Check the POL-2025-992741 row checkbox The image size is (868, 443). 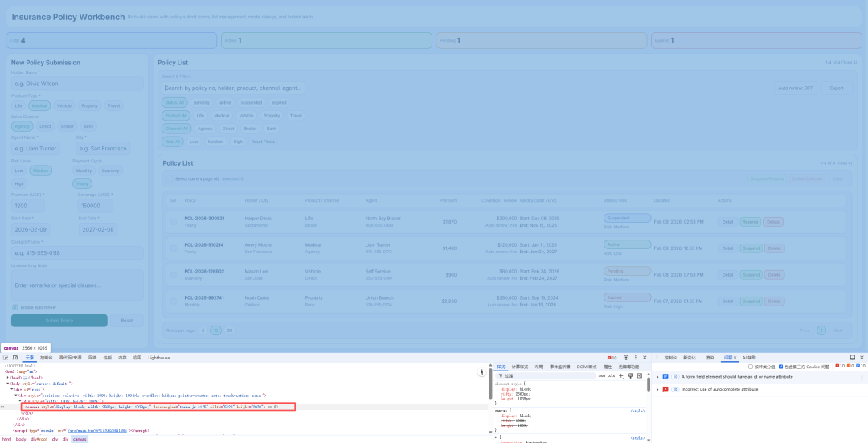click(x=174, y=301)
